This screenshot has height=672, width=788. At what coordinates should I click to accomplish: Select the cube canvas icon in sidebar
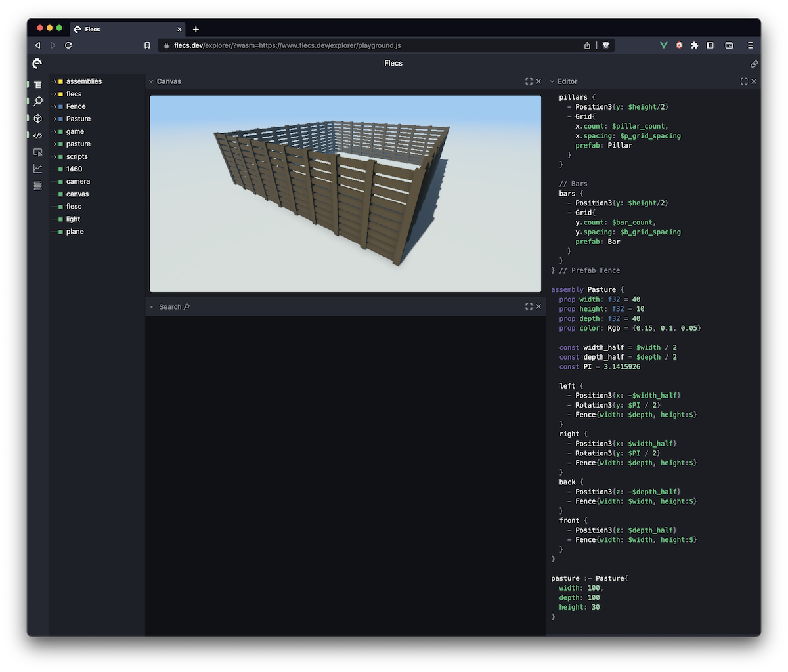point(38,119)
